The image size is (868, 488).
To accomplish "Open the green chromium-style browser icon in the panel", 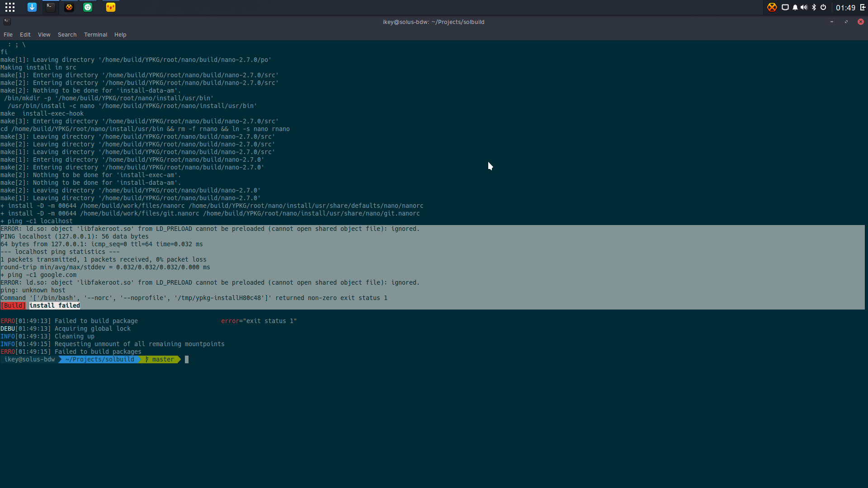I will 88,7.
